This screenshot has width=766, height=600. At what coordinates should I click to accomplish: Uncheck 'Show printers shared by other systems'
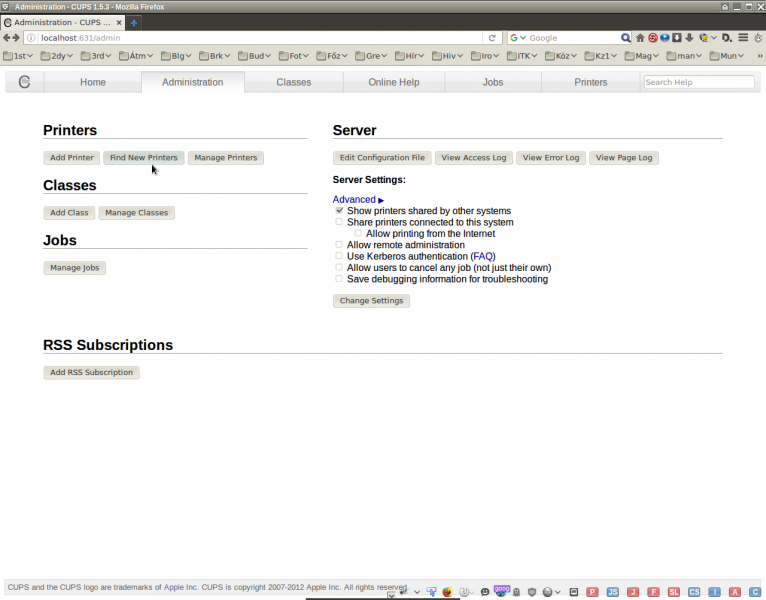(x=339, y=211)
